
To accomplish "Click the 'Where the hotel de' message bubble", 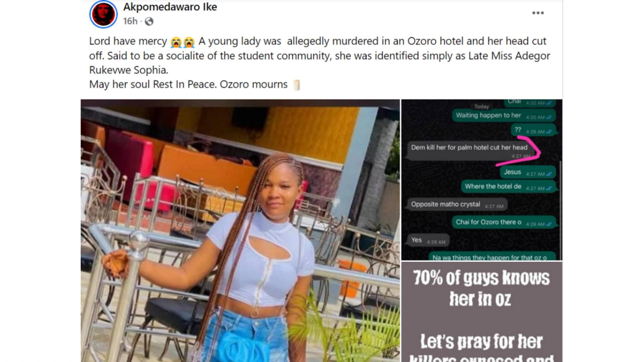I will [508, 186].
